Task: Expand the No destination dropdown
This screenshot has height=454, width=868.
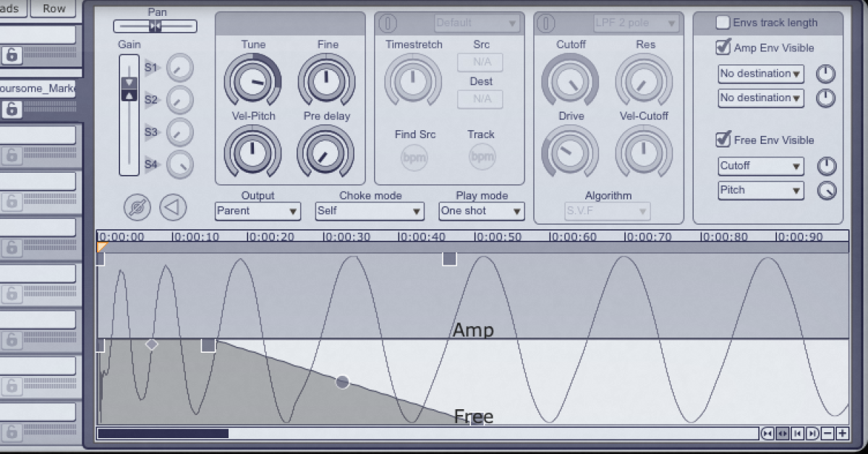Action: (x=760, y=74)
